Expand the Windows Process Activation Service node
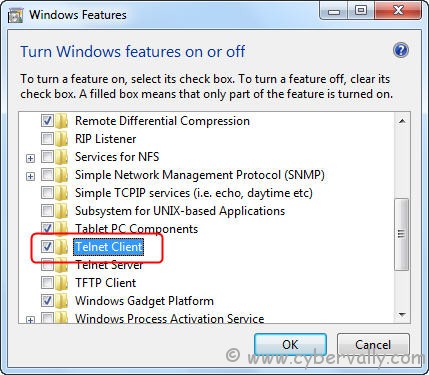The image size is (429, 375). [x=30, y=320]
